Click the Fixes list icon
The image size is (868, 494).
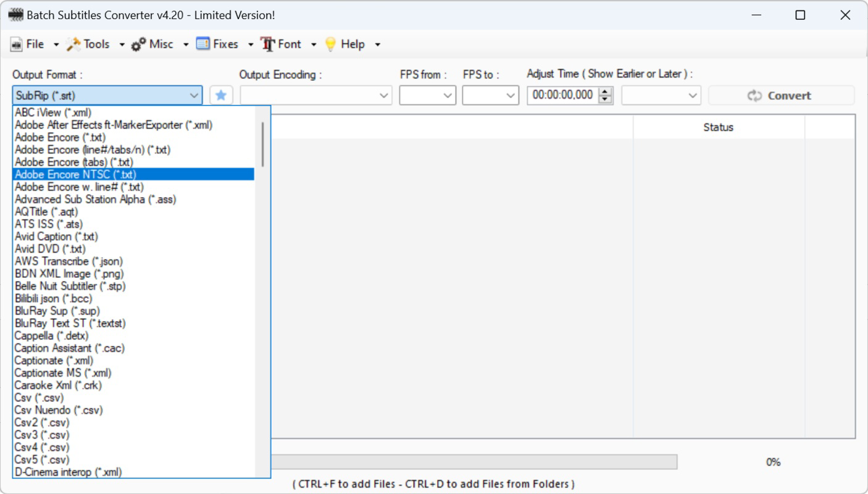pos(203,44)
